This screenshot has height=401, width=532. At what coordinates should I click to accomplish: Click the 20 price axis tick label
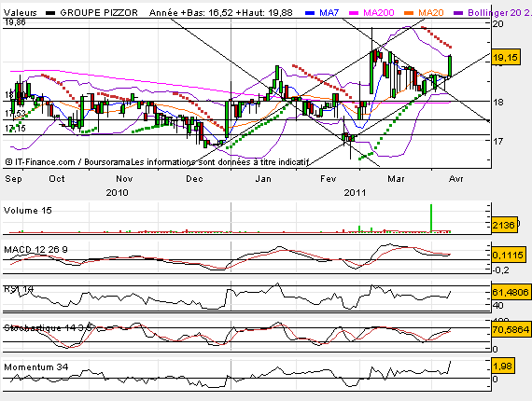tap(498, 23)
